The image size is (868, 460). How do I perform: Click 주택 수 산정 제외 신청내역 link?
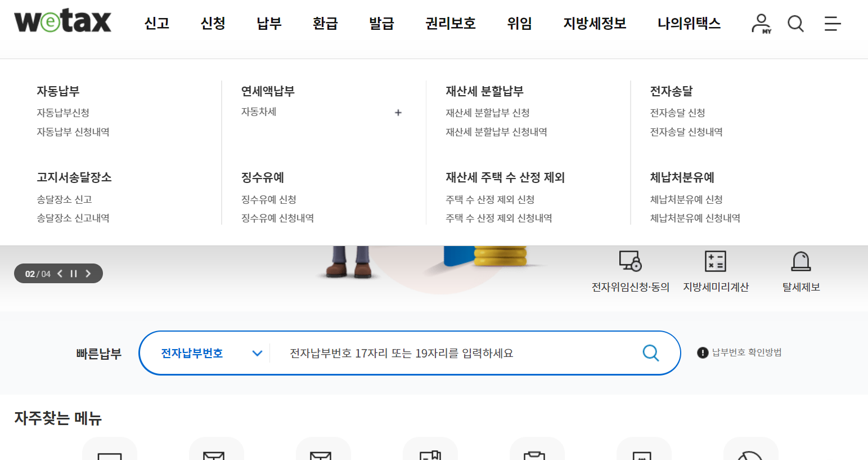pyautogui.click(x=499, y=218)
